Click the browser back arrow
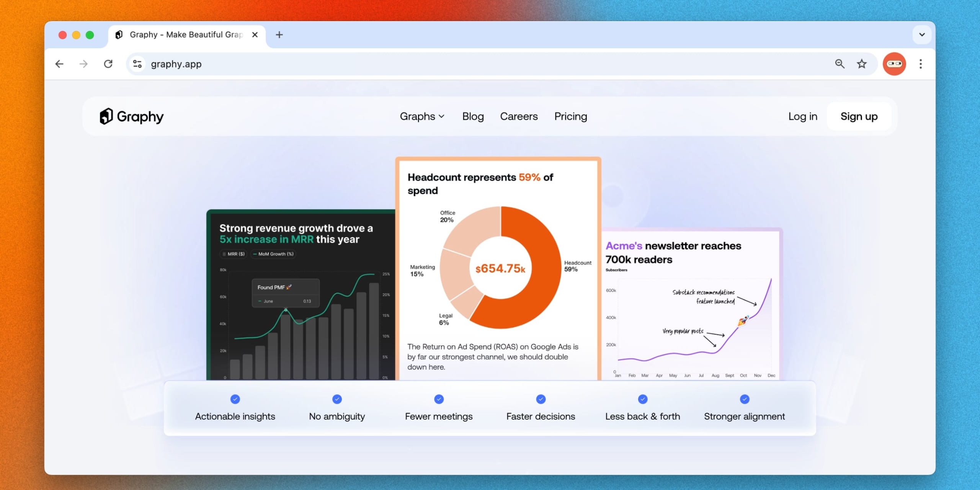 coord(59,64)
